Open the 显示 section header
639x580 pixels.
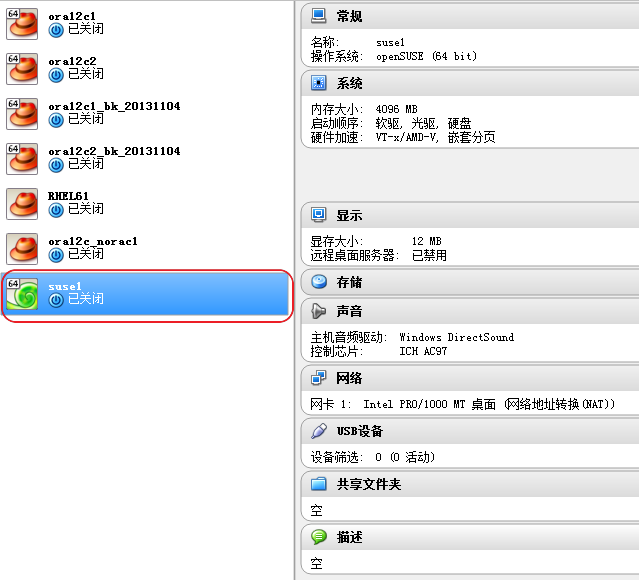point(470,215)
